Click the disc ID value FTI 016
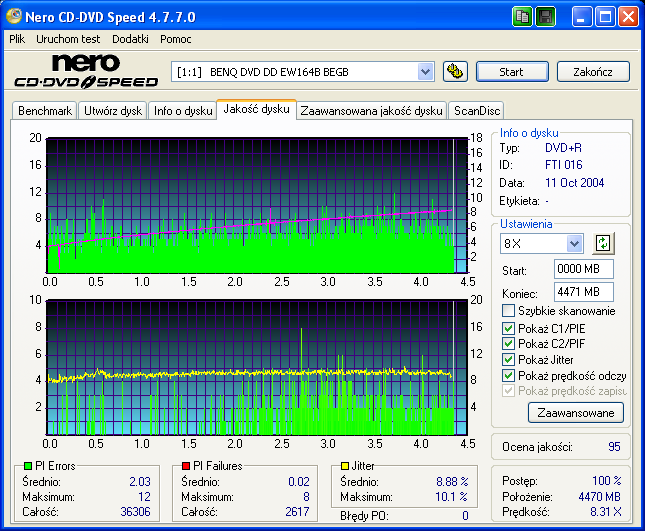645x531 pixels. pyautogui.click(x=564, y=165)
